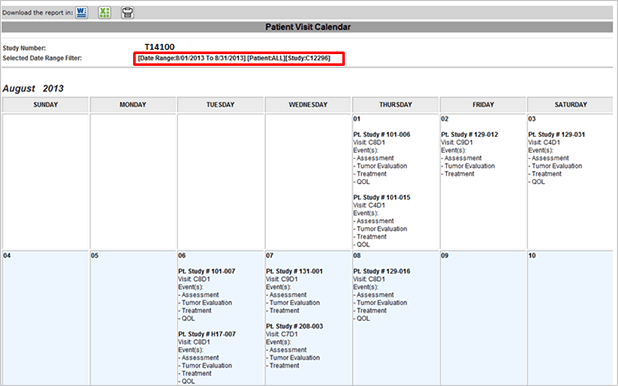Click the SUNDAY column header

45,105
